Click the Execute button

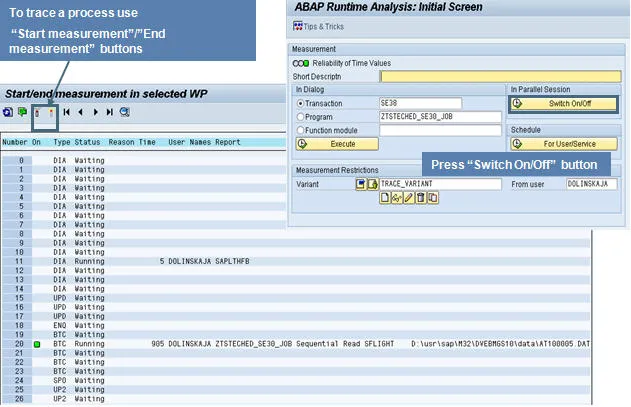pos(335,144)
